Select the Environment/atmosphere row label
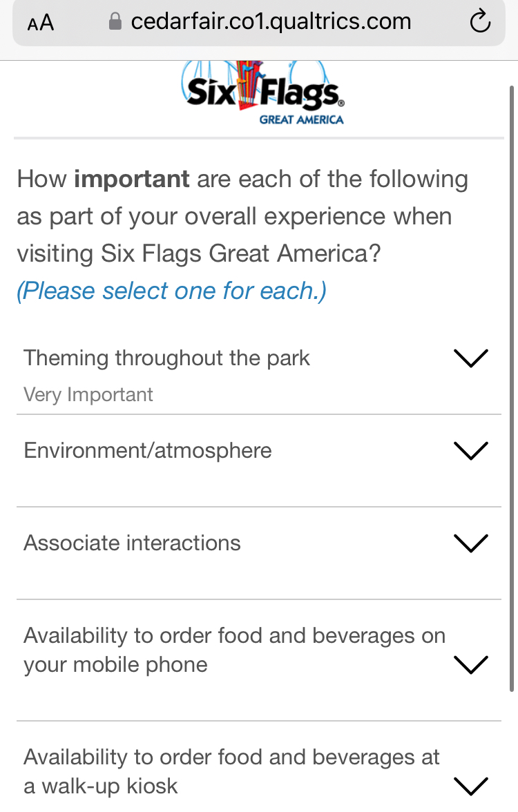Viewport: 518px width, 812px height. (x=148, y=451)
